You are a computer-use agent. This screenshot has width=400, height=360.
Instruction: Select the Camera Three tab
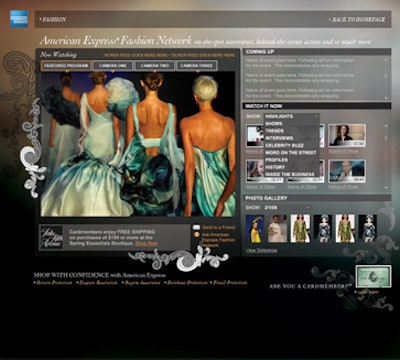click(x=197, y=66)
